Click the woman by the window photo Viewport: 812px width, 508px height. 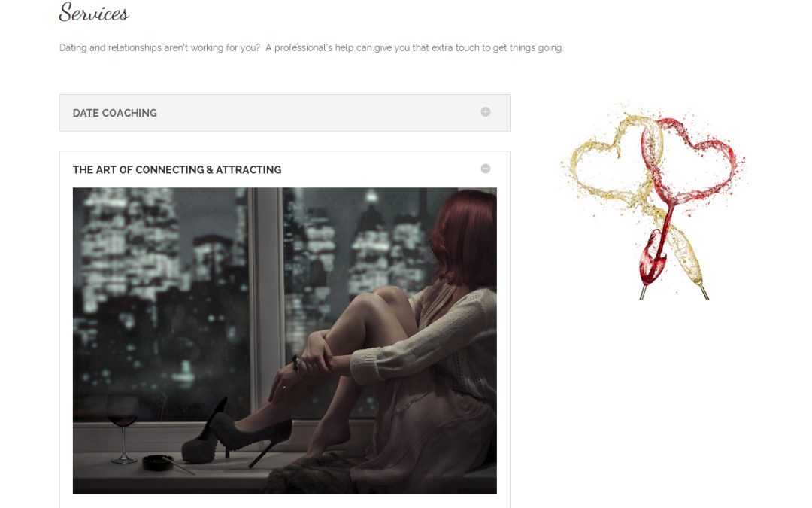(285, 340)
